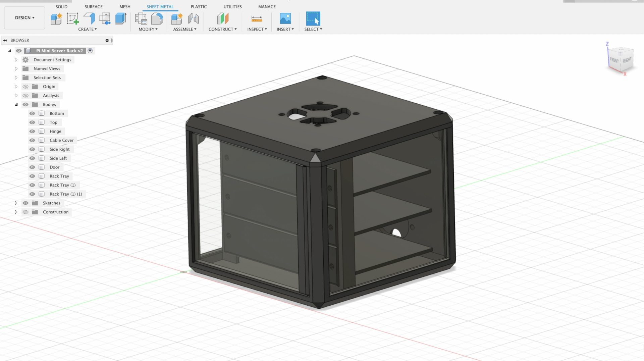Select the Flange tool in the Create group
644x361 pixels.
click(x=89, y=18)
